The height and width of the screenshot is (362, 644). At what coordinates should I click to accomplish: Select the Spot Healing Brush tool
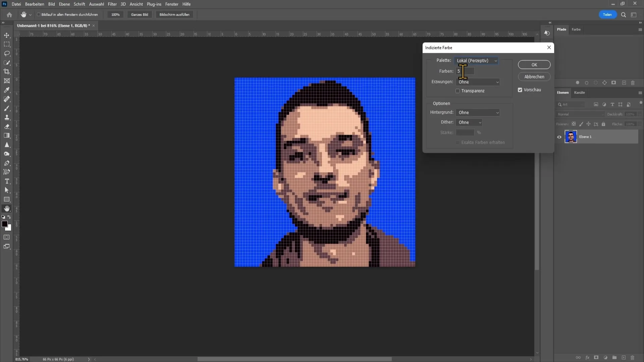coord(7,99)
